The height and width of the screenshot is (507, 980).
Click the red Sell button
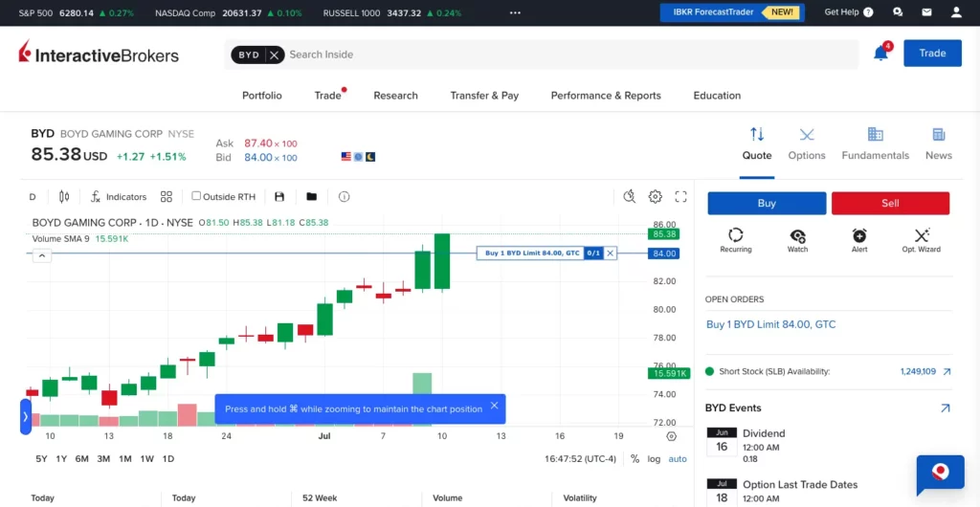click(x=890, y=203)
